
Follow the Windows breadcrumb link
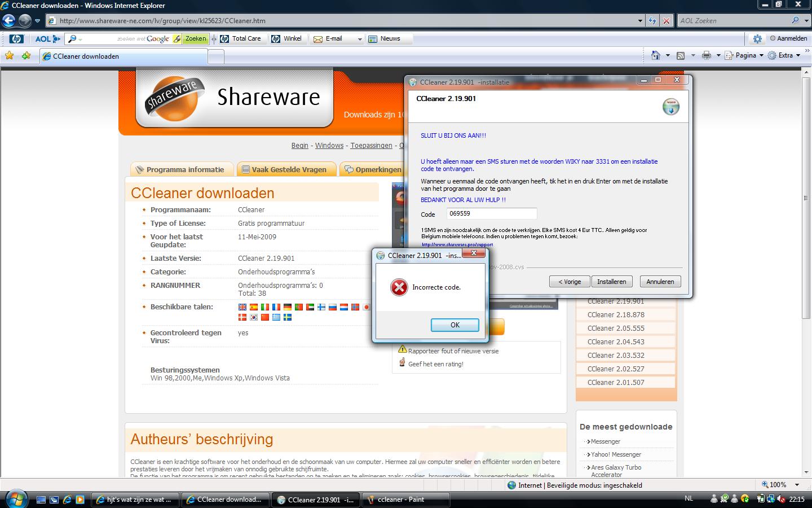329,146
